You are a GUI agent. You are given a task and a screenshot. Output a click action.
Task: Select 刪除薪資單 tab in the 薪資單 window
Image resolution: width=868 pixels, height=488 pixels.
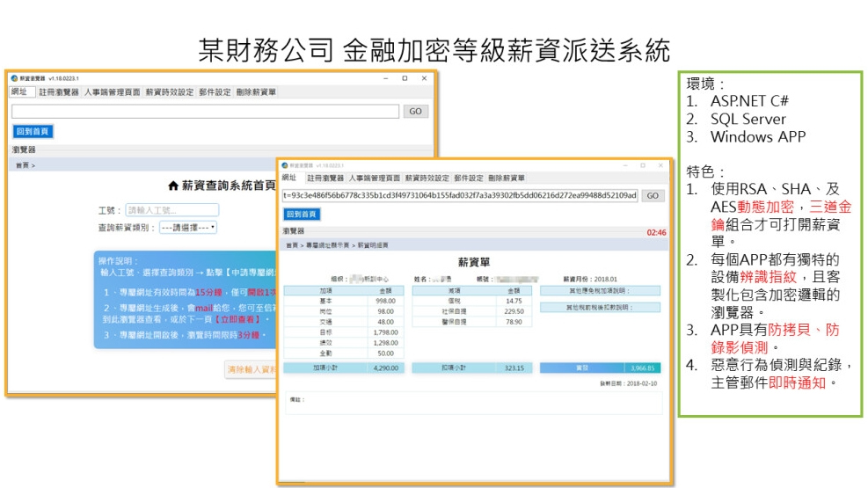pyautogui.click(x=507, y=178)
